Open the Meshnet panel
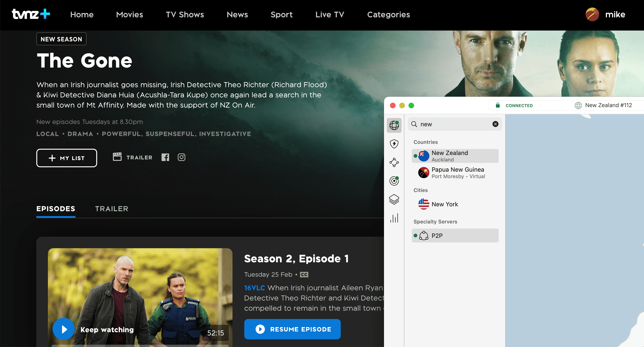This screenshot has width=644, height=347. [394, 162]
